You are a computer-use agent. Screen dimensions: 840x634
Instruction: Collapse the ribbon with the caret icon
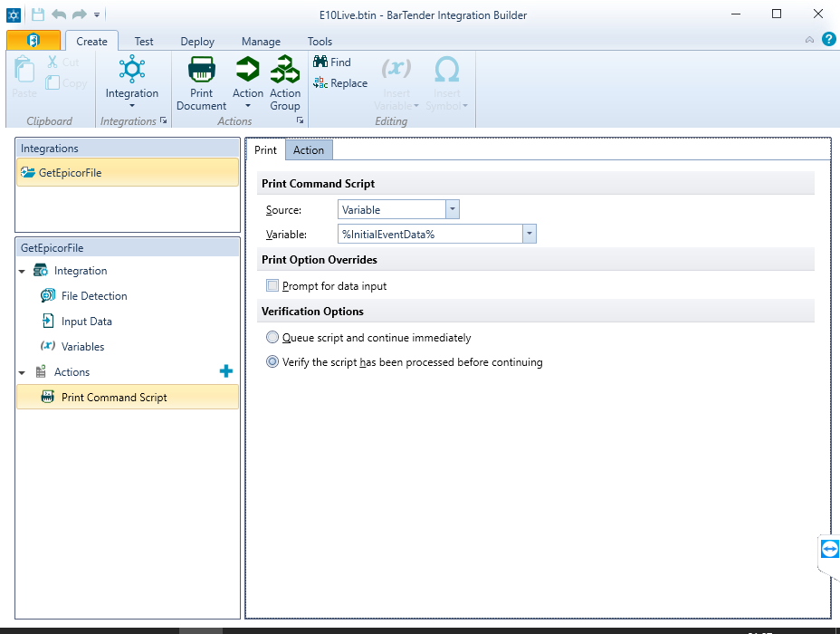(809, 40)
